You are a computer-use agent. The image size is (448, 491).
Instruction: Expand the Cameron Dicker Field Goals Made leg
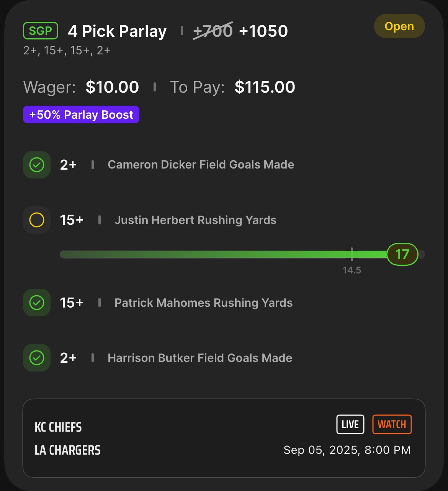(201, 165)
